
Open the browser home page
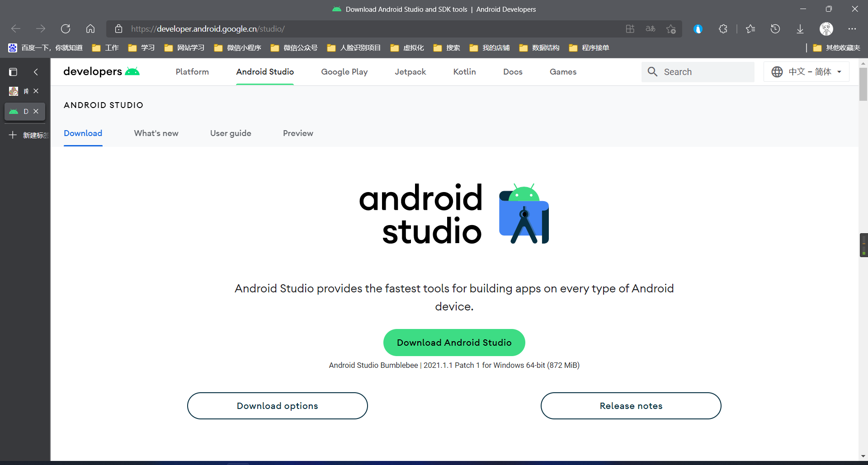click(90, 29)
